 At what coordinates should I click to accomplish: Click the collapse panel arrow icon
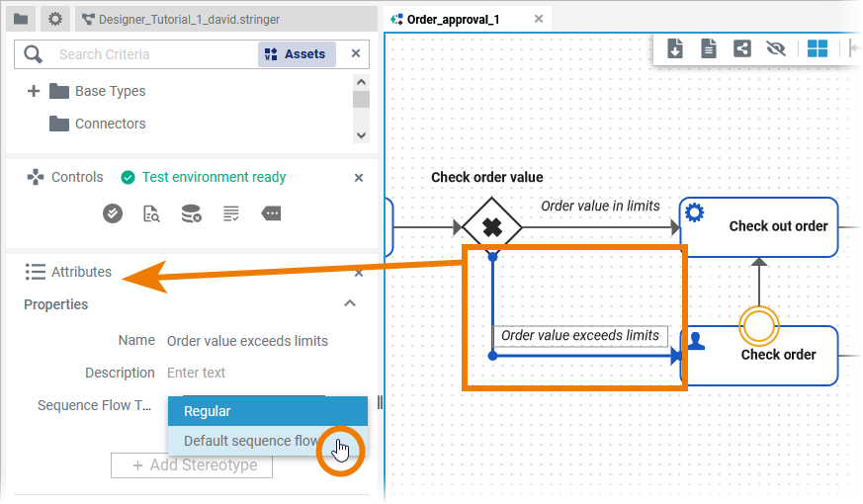click(854, 48)
